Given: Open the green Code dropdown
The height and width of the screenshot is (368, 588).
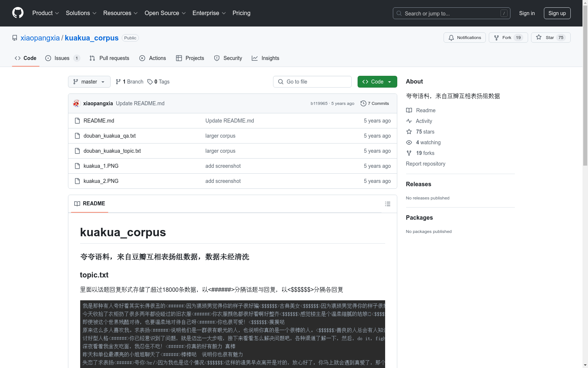Looking at the screenshot, I should click(x=377, y=82).
